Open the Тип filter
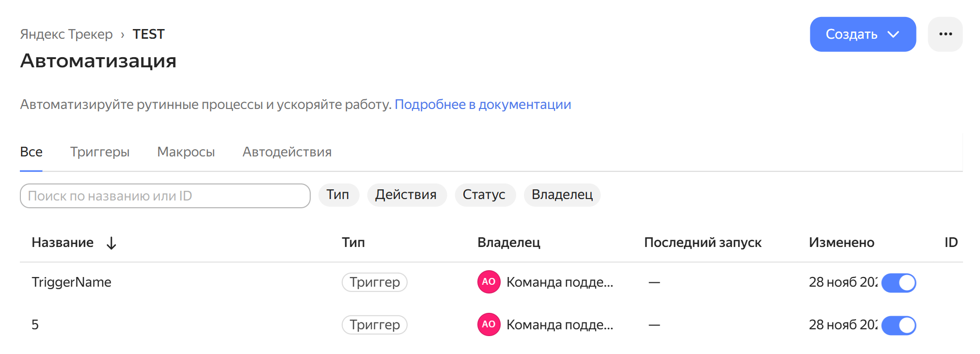This screenshot has width=980, height=354. [x=338, y=195]
